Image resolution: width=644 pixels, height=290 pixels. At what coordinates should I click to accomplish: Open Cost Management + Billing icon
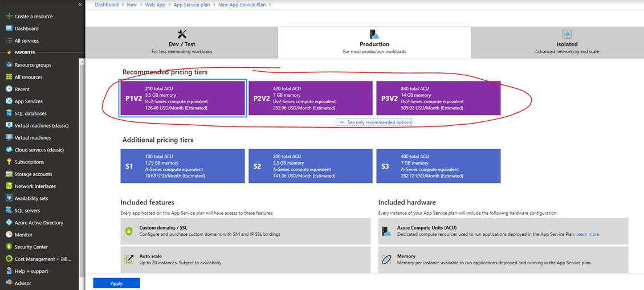pos(9,259)
